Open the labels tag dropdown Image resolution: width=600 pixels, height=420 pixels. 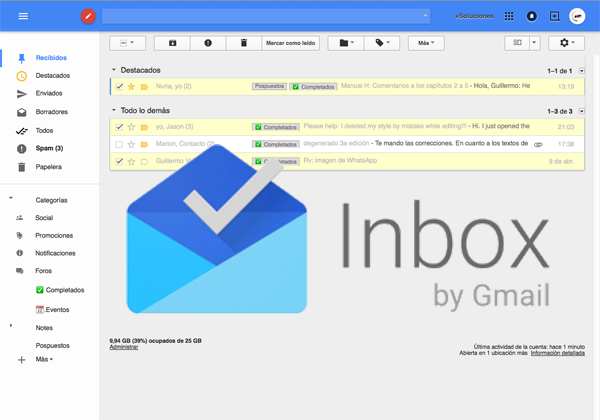click(382, 43)
